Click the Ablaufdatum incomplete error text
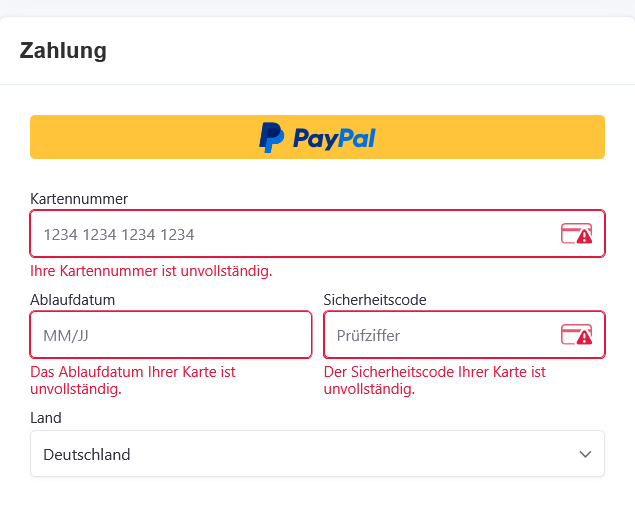This screenshot has height=507, width=635. pyautogui.click(x=133, y=380)
